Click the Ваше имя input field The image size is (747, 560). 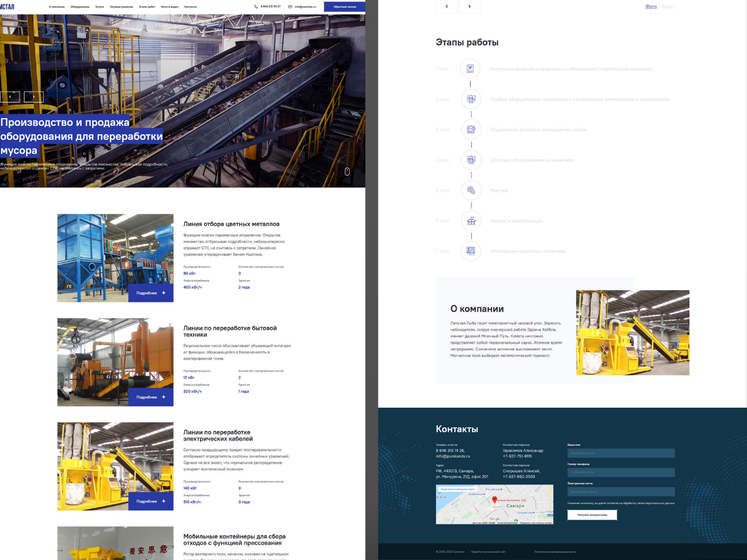pyautogui.click(x=621, y=453)
